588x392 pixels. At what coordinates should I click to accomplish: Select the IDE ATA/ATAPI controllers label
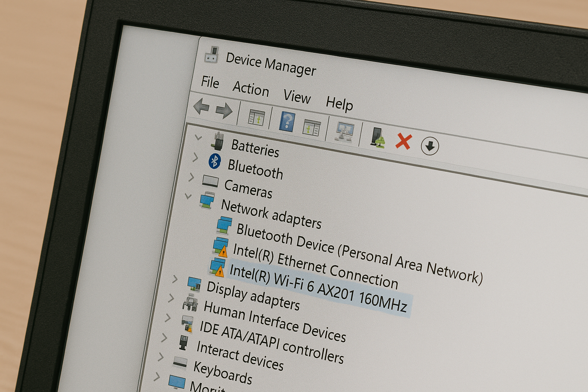click(271, 342)
